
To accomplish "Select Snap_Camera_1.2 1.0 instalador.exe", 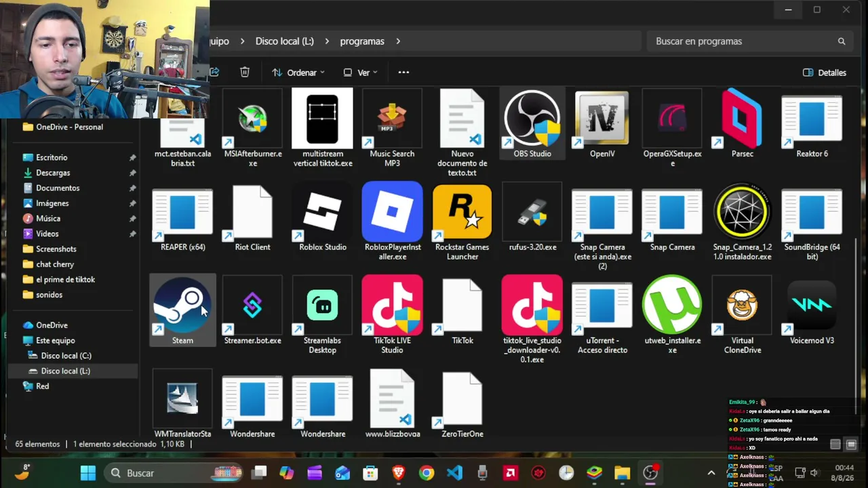I will [742, 222].
